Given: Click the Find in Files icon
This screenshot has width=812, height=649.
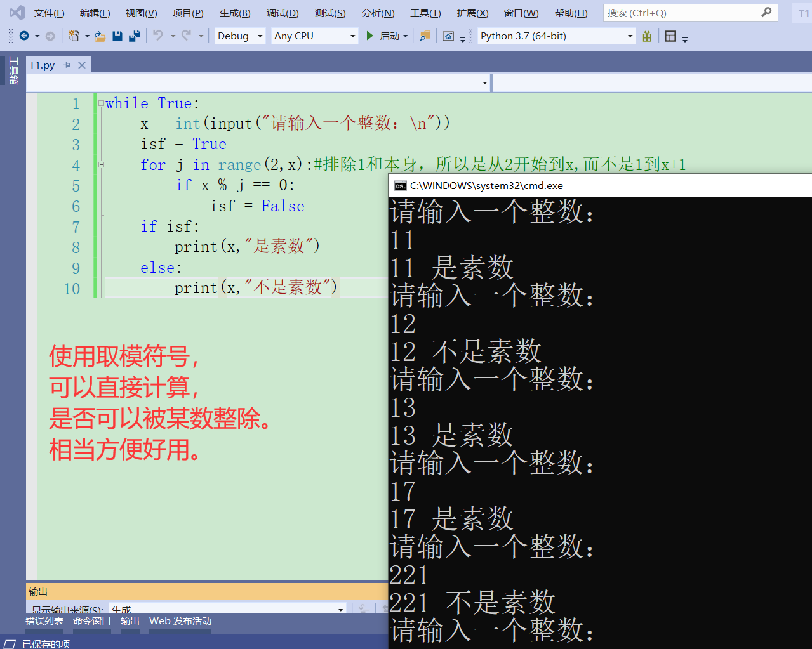Looking at the screenshot, I should (425, 36).
